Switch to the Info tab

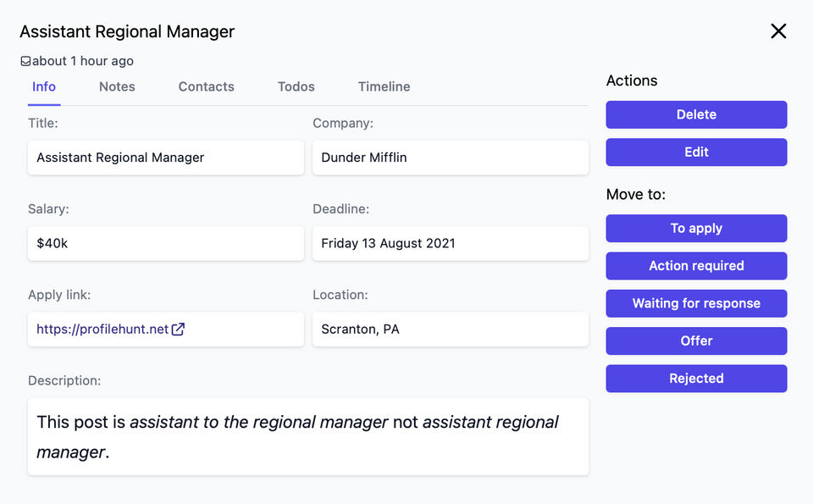44,86
